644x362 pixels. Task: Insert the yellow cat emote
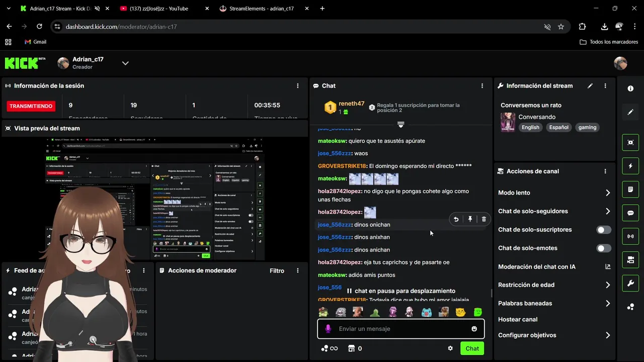[460, 312]
